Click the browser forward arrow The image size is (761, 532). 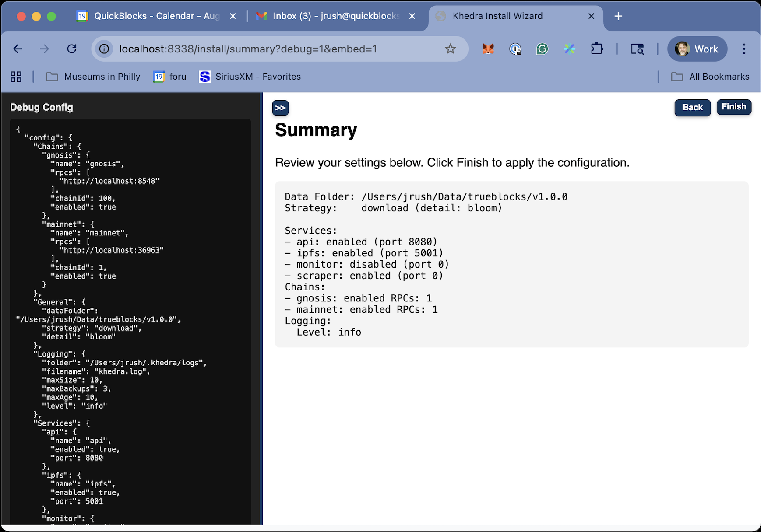pyautogui.click(x=45, y=49)
